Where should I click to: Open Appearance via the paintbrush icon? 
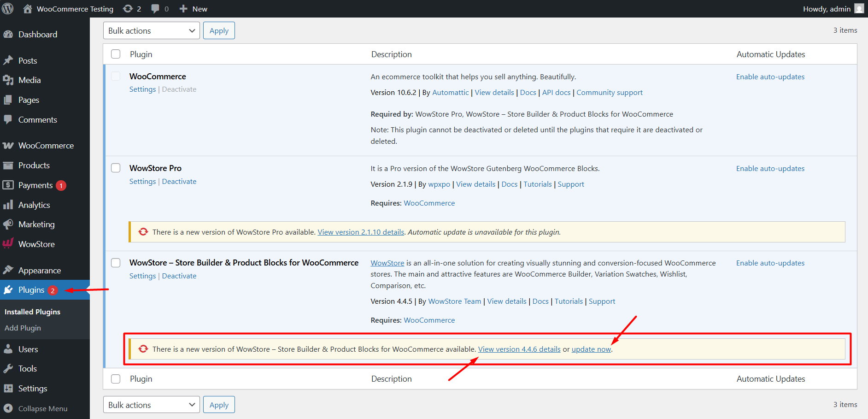(x=9, y=270)
